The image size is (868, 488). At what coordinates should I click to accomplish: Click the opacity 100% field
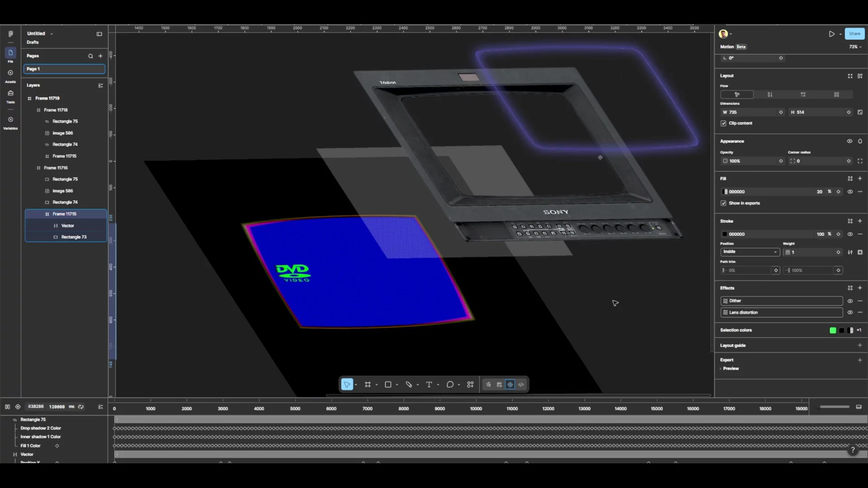[752, 161]
